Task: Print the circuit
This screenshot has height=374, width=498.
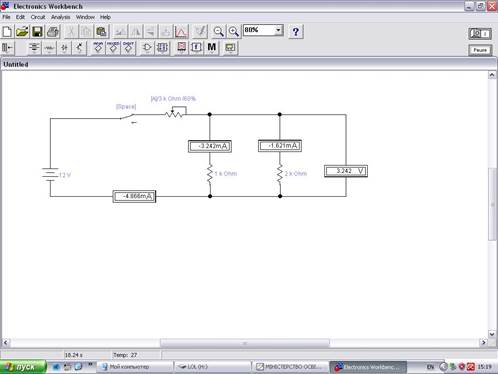Action: click(53, 32)
